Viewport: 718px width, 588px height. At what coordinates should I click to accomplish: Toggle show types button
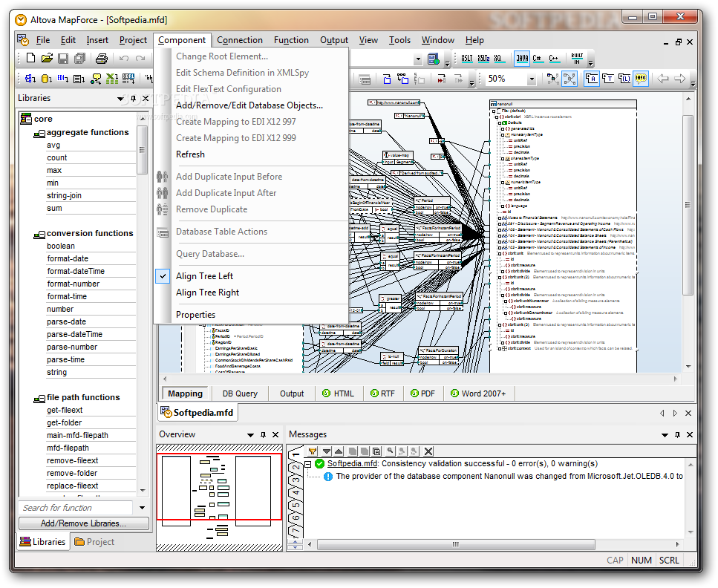[x=608, y=79]
